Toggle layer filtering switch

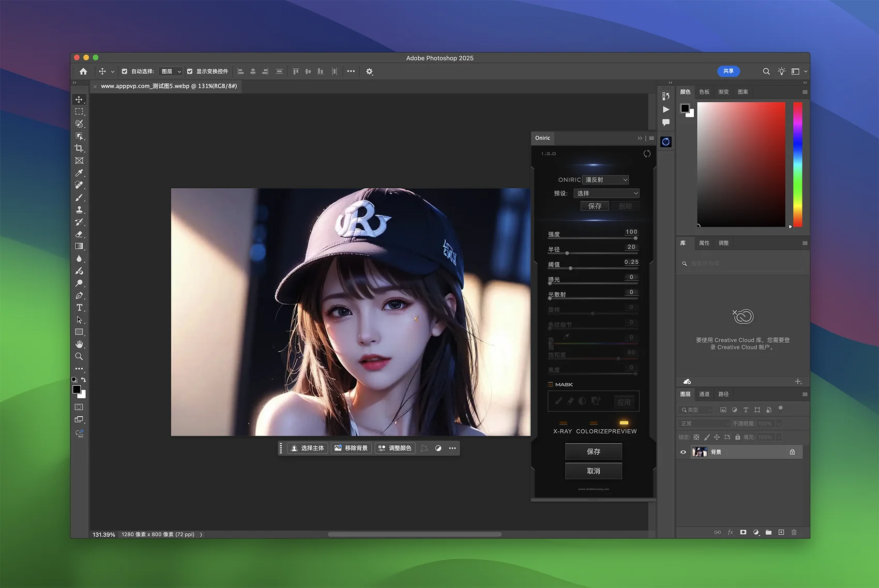(780, 409)
